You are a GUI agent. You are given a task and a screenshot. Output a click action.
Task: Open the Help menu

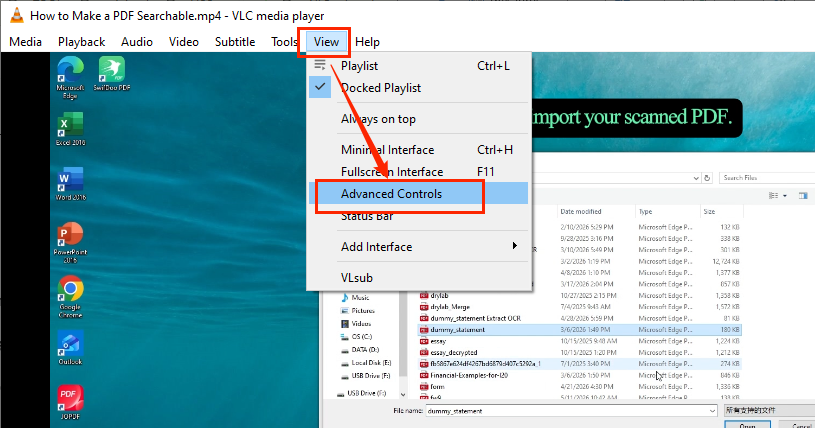[367, 42]
